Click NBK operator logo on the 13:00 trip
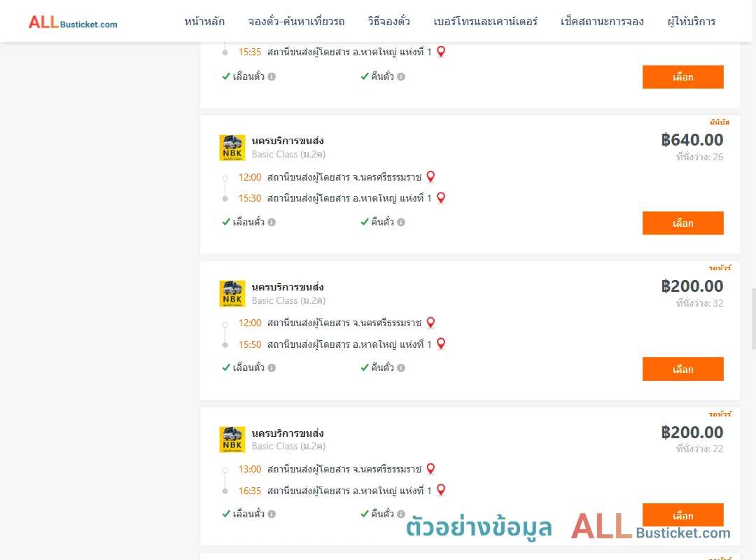Image resolution: width=756 pixels, height=560 pixels. (x=232, y=440)
